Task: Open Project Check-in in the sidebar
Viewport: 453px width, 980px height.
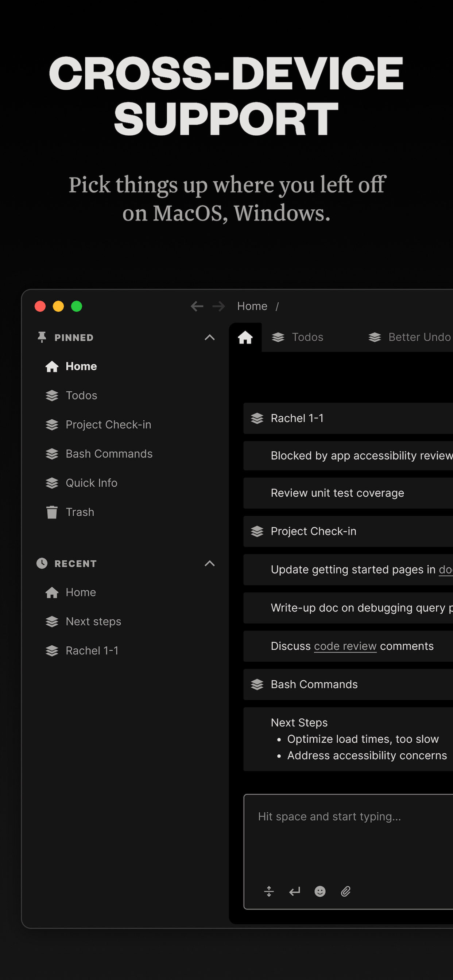Action: pos(108,425)
